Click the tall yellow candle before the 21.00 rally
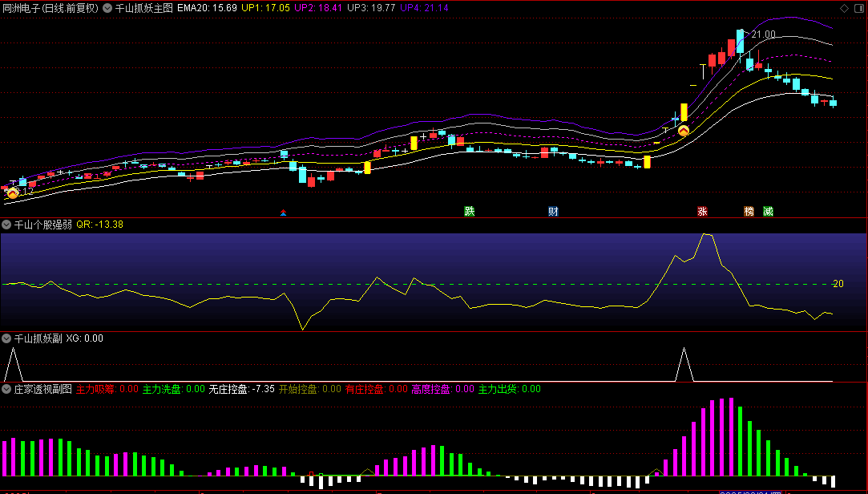The width and height of the screenshot is (868, 494). click(x=684, y=112)
